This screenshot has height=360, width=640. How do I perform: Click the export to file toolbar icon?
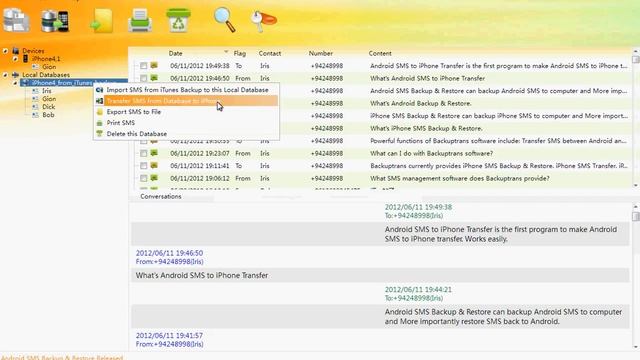pos(101,20)
